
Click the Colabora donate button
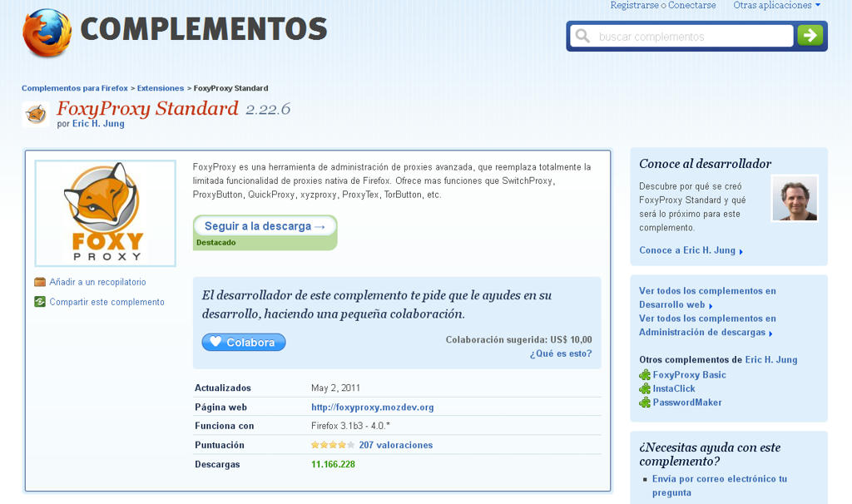point(244,342)
